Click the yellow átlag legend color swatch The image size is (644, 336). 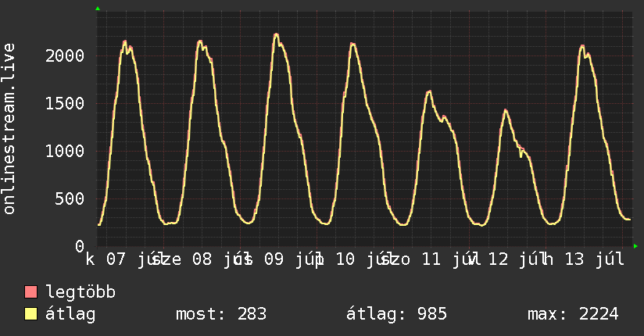[30, 314]
